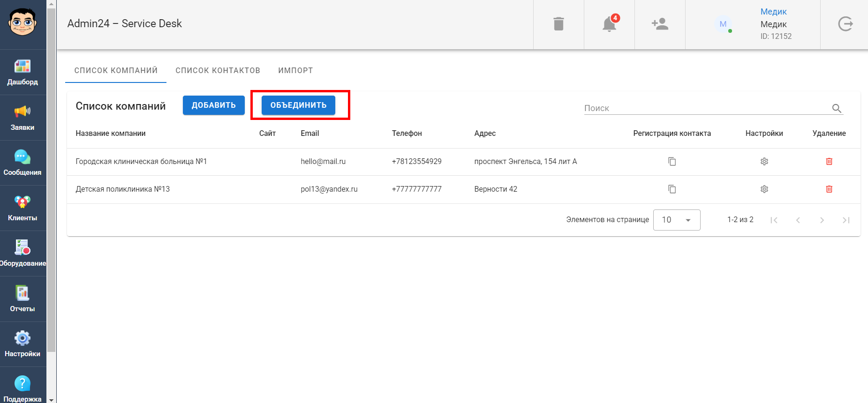The height and width of the screenshot is (403, 868).
Task: Go to first page of table
Action: click(774, 220)
